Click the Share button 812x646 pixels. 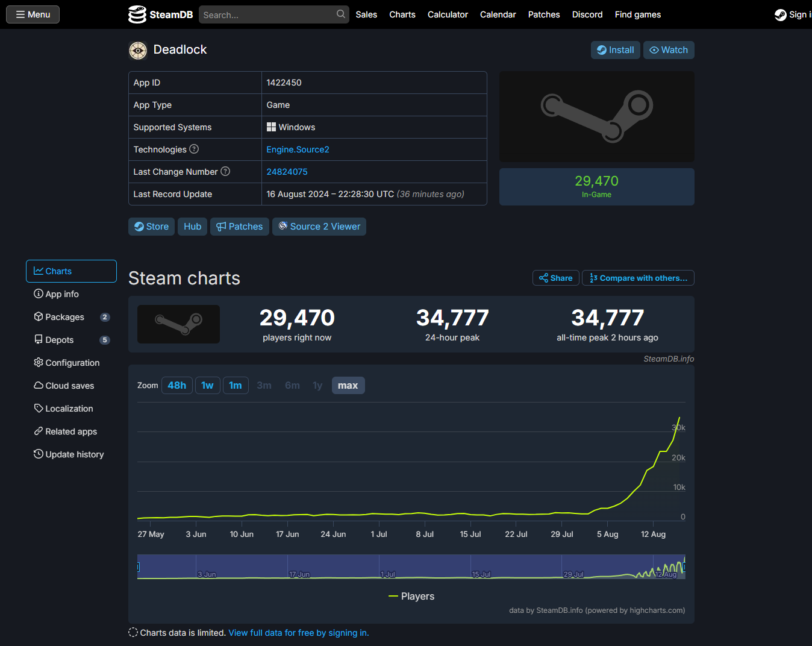click(555, 278)
